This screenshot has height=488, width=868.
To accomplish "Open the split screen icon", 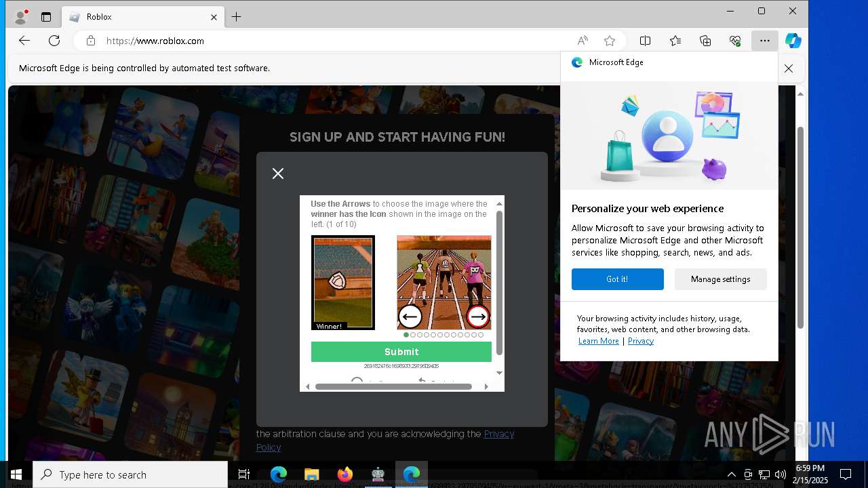I will (645, 41).
